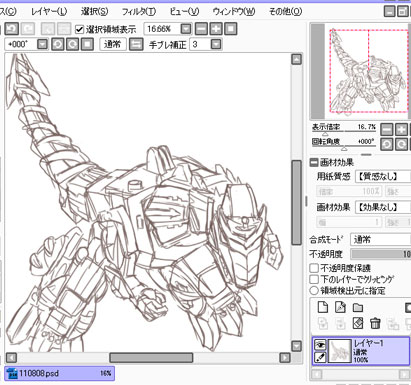
Task: Delete layer with trash can icon
Action: pyautogui.click(x=375, y=323)
